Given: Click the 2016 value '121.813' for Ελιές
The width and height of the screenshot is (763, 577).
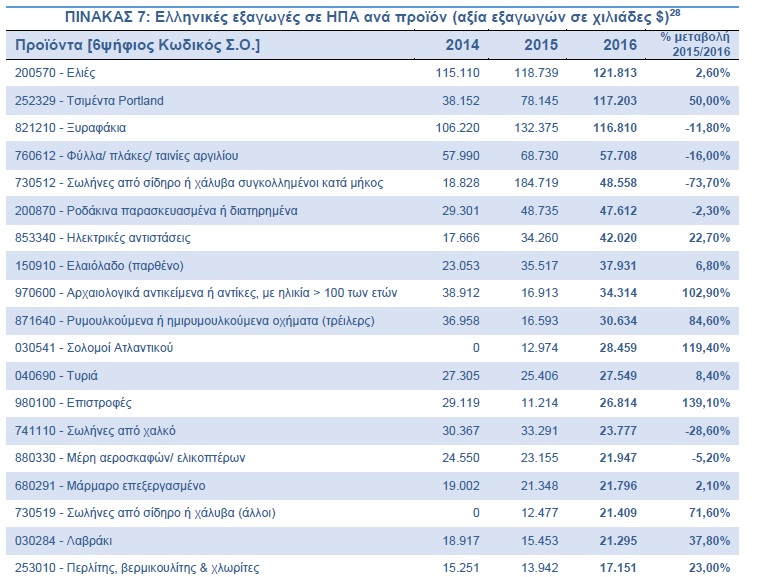Looking at the screenshot, I should point(615,73).
